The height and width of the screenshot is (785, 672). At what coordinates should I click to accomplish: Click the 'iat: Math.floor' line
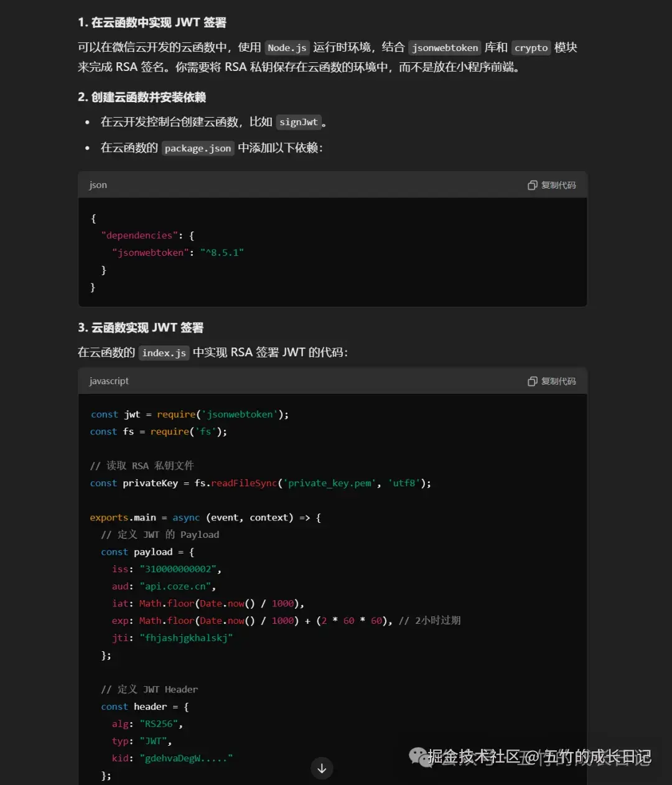pos(208,604)
